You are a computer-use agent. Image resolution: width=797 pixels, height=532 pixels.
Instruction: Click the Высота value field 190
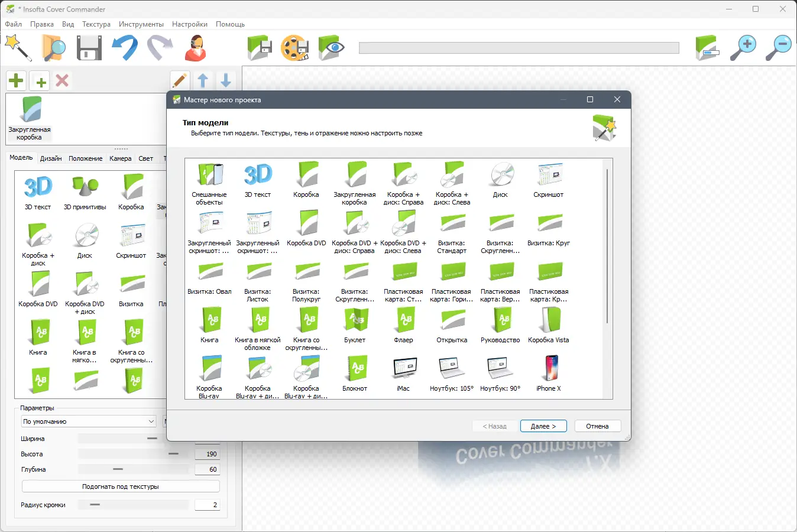click(208, 454)
